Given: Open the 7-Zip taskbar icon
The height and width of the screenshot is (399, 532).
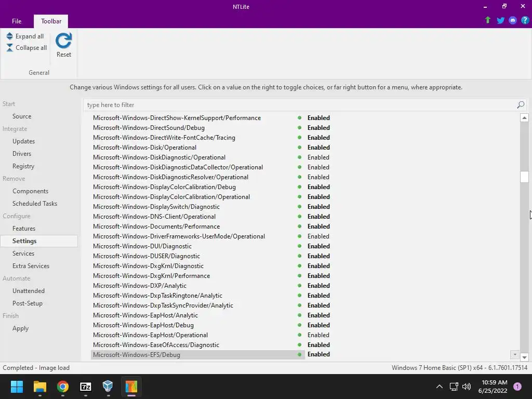Looking at the screenshot, I should tap(86, 387).
